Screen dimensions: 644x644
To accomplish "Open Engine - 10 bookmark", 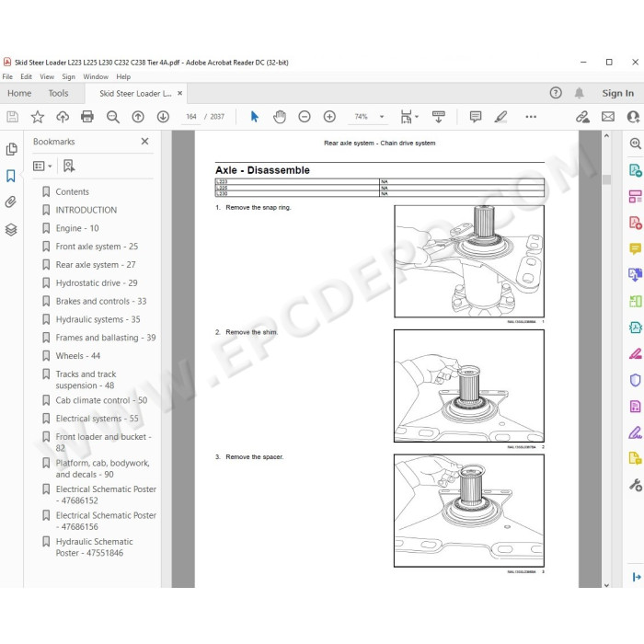I will (x=77, y=228).
